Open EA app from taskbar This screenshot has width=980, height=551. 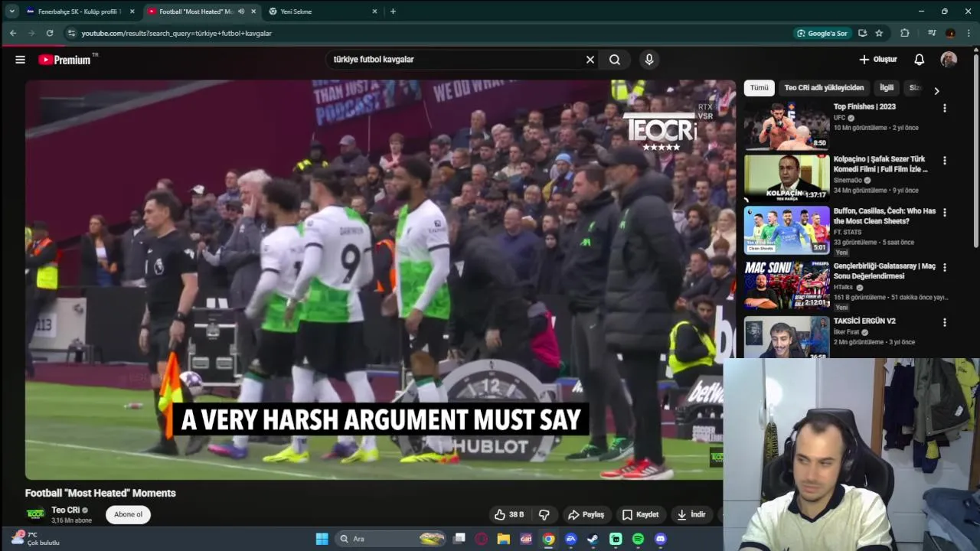click(x=570, y=539)
